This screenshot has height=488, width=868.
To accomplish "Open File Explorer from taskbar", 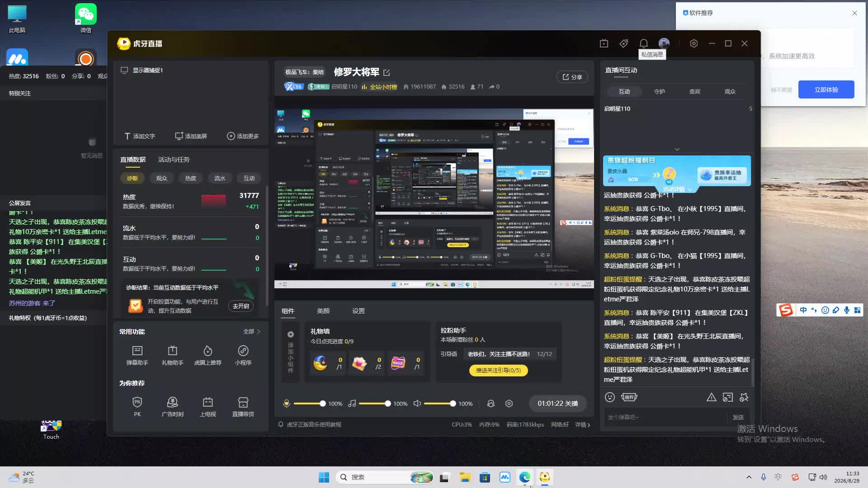I will tap(465, 477).
